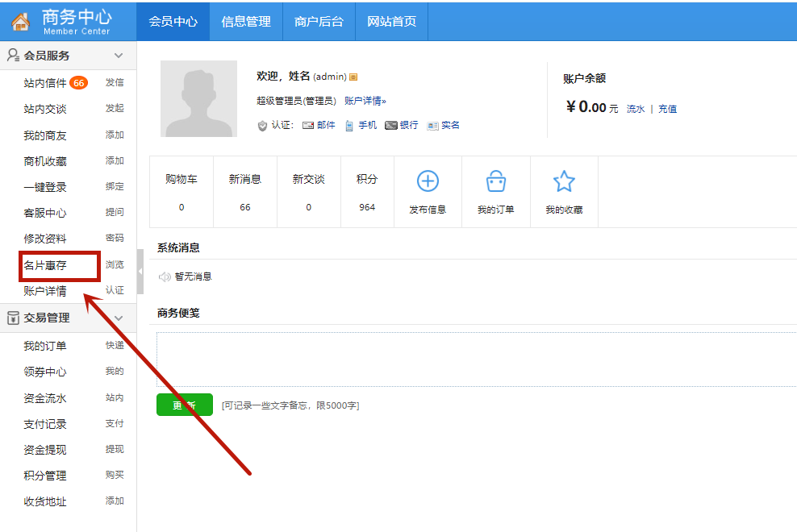Click the 银行 card verification icon
Viewport: 797px width, 532px height.
click(x=391, y=126)
